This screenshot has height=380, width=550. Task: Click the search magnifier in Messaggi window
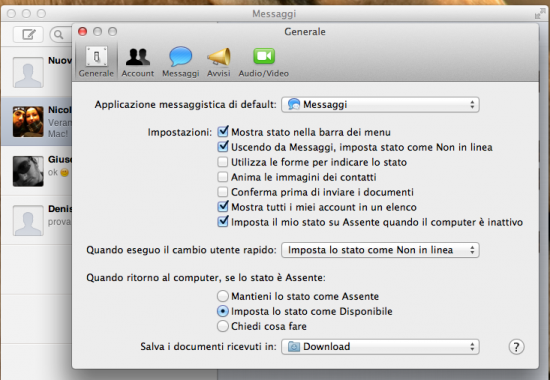pyautogui.click(x=59, y=35)
